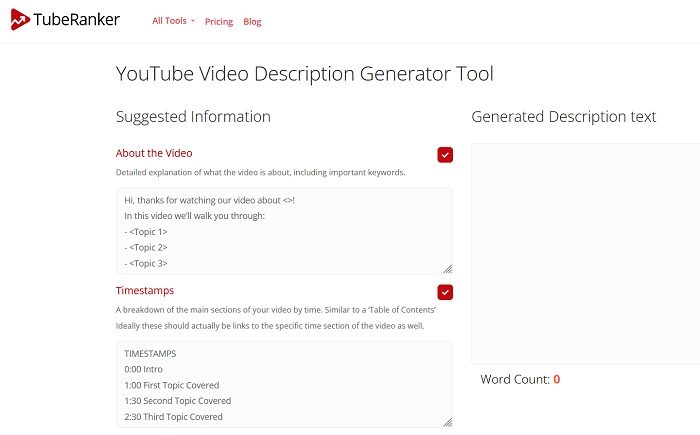Uncheck the Timestamps checkbox

pyautogui.click(x=445, y=292)
